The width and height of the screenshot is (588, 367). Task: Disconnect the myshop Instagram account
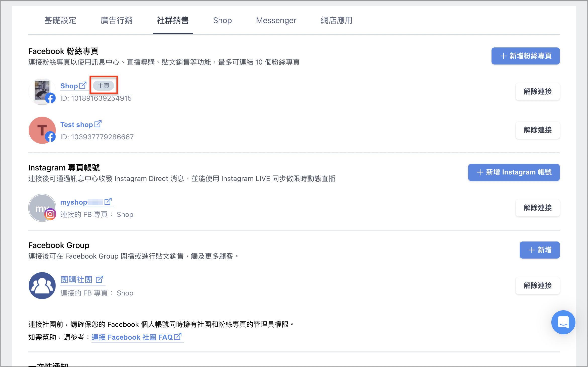(x=537, y=208)
